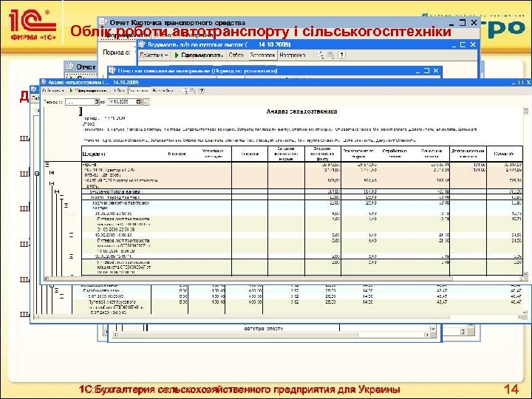Click Сформировать in Ведомость по путевым листам window
This screenshot has width=532, height=399.
tap(199, 55)
